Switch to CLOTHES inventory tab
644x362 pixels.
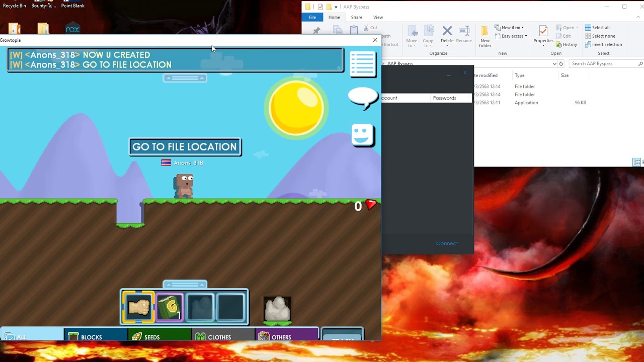(x=223, y=335)
